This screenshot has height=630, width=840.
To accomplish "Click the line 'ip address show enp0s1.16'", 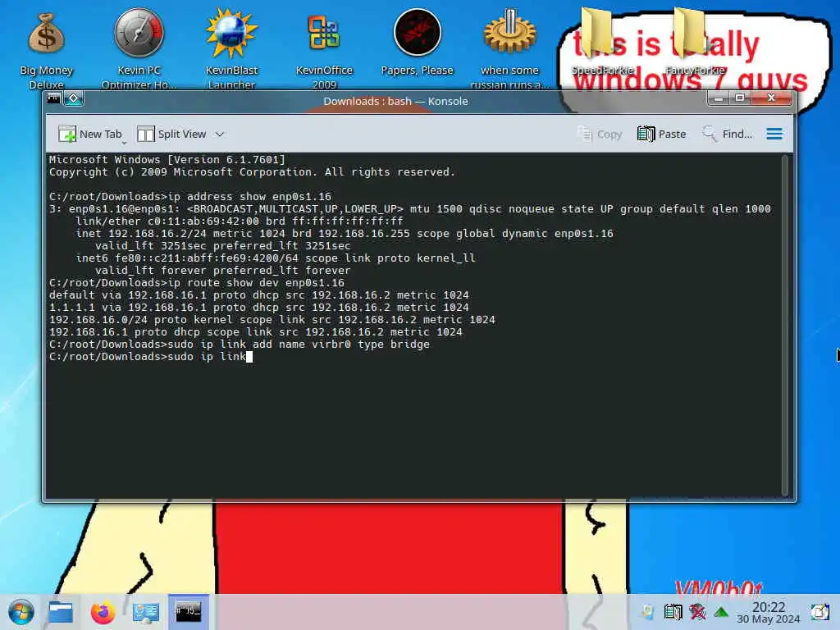I will click(249, 197).
